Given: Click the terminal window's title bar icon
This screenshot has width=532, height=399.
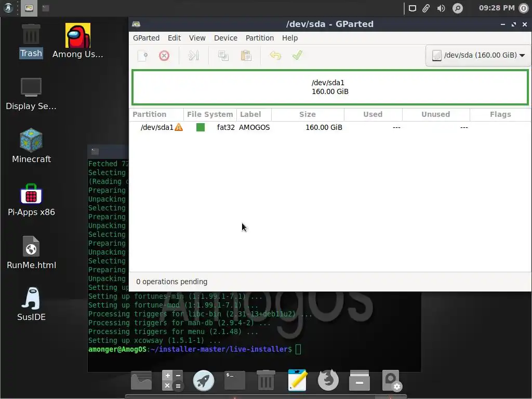Looking at the screenshot, I should pyautogui.click(x=96, y=152).
